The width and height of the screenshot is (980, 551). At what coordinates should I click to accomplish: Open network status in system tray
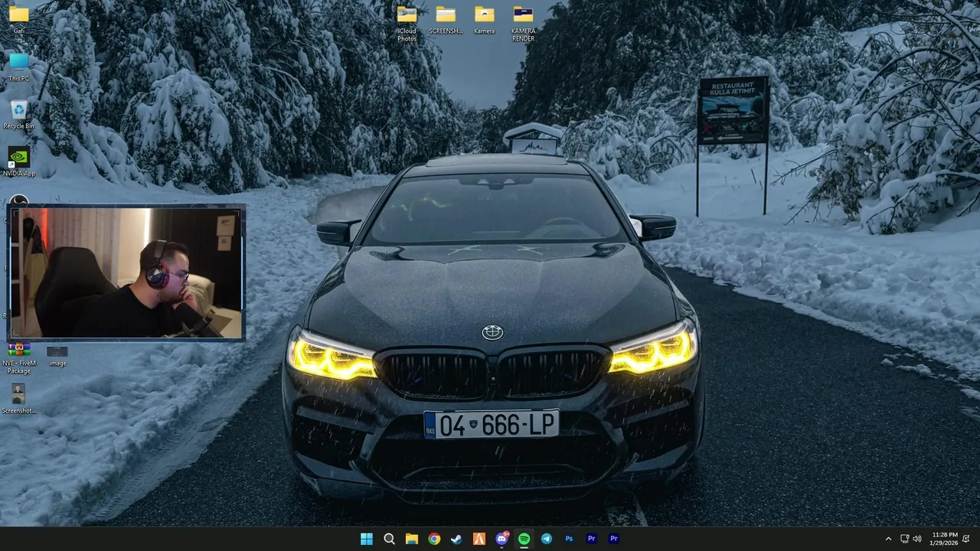pos(904,539)
